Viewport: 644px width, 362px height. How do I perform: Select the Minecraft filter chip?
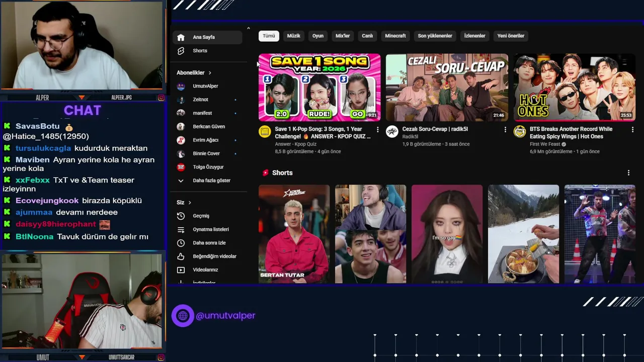395,36
